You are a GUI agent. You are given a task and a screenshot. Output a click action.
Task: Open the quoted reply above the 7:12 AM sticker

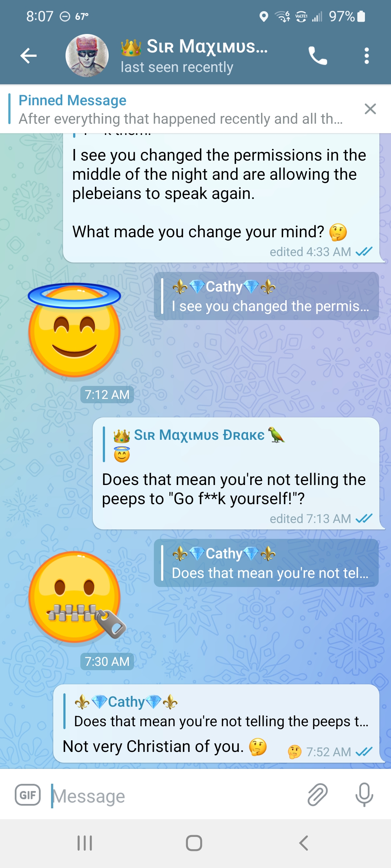coord(266,296)
